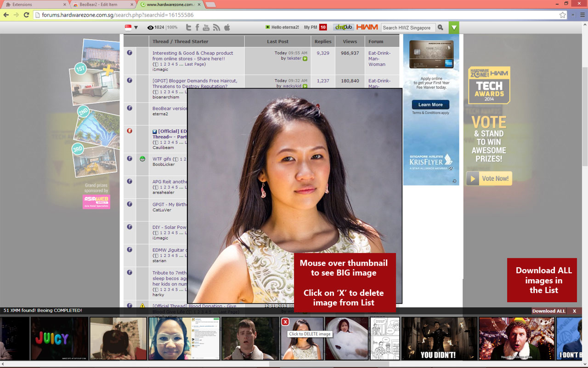588x368 pixels.
Task: Open Last Page of the Interesting & Good thread
Action: [x=195, y=64]
